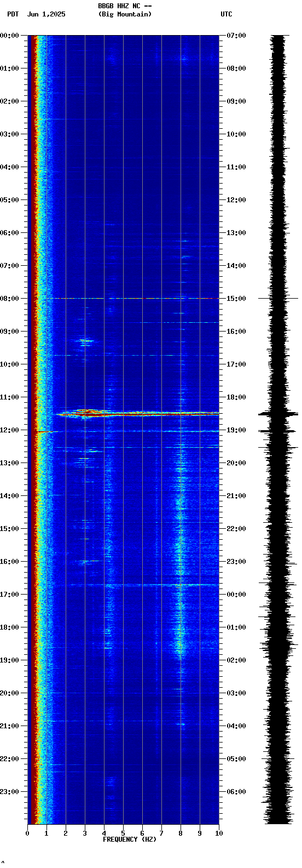Click the 10:00 label on UTC axis

pyautogui.click(x=236, y=134)
